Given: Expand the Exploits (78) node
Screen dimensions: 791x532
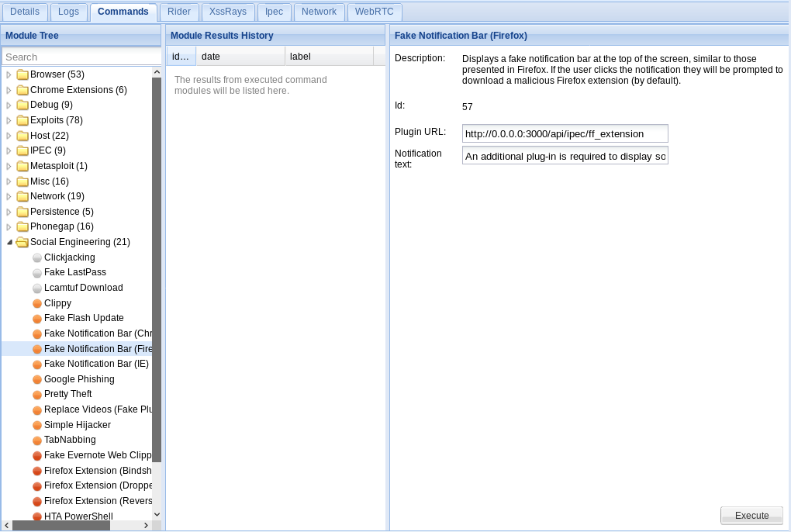Looking at the screenshot, I should coord(9,120).
